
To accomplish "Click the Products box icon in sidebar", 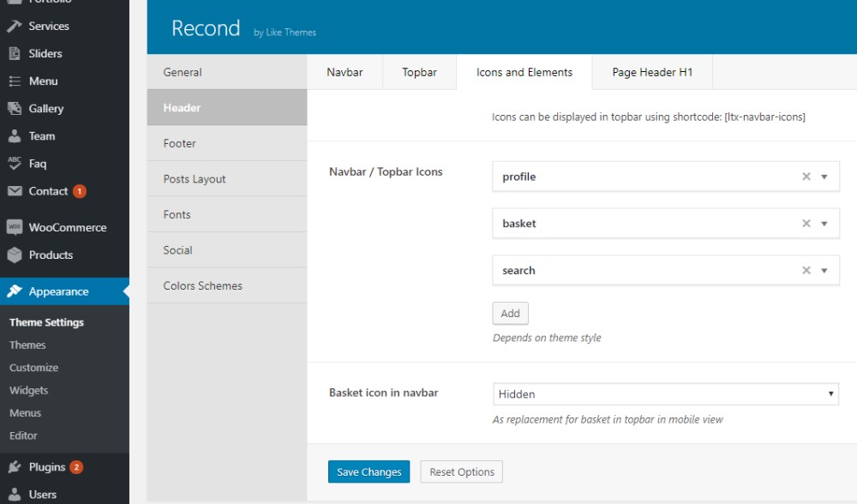I will (x=15, y=255).
